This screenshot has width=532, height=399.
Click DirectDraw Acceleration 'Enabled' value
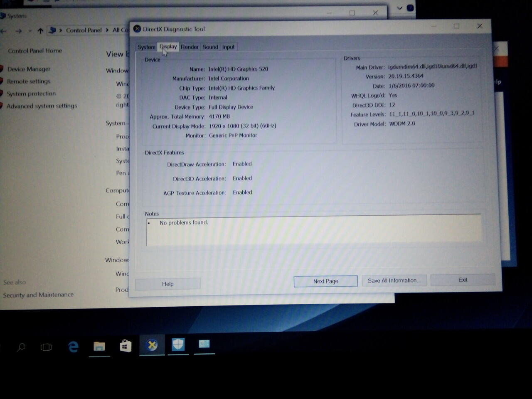(x=242, y=164)
